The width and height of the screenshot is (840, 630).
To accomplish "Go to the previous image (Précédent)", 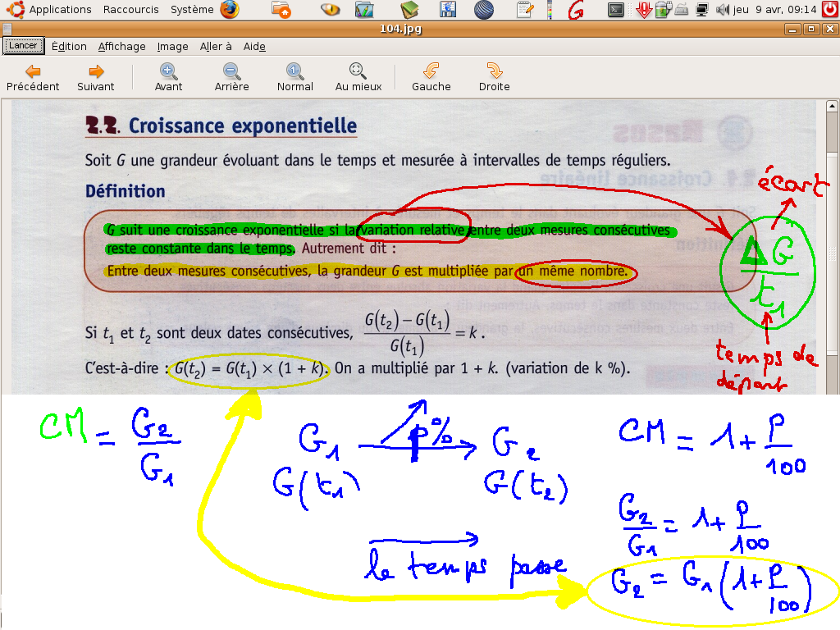I will point(33,77).
